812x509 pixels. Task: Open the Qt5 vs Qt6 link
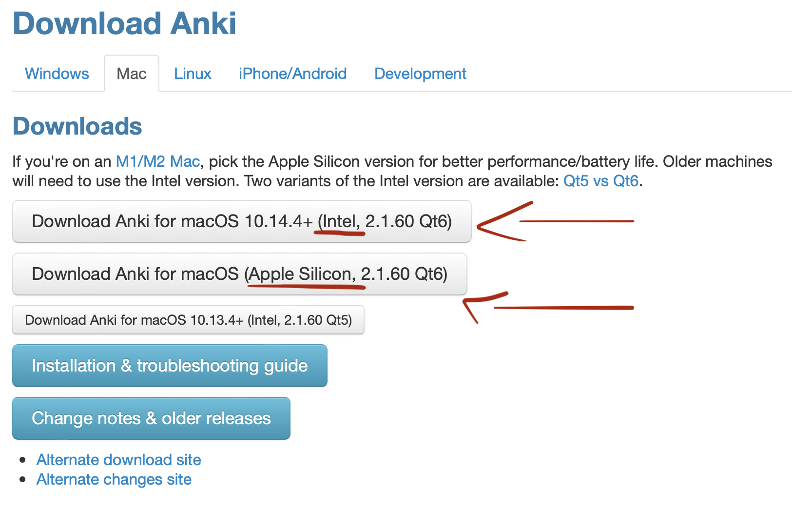[600, 181]
